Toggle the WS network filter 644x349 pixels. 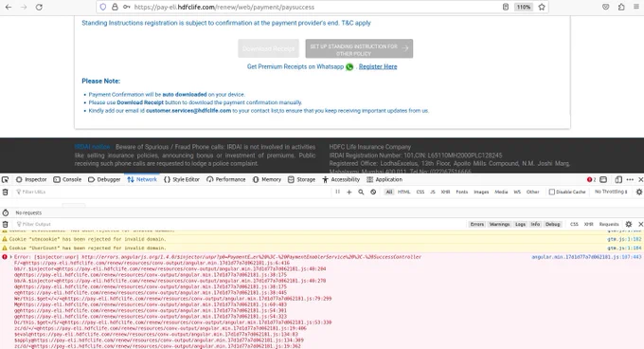[x=517, y=192]
